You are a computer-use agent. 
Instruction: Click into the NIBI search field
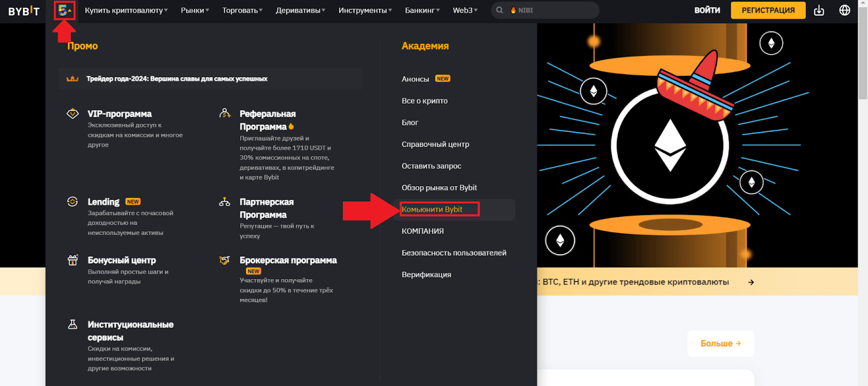(x=545, y=10)
